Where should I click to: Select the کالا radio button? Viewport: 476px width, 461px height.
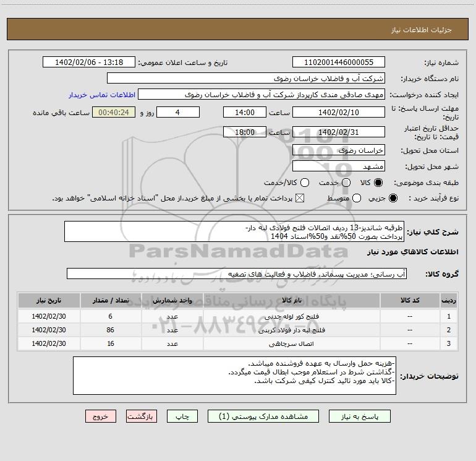[x=378, y=183]
